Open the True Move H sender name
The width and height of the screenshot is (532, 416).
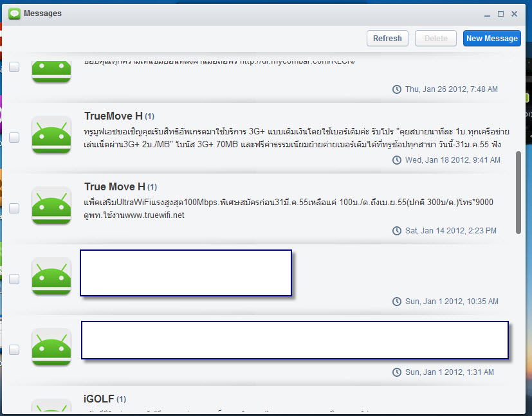(115, 186)
